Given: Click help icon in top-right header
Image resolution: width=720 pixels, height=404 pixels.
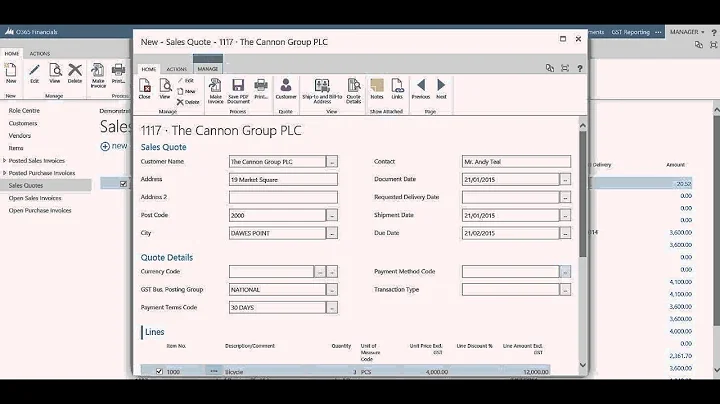Looking at the screenshot, I should 714,32.
